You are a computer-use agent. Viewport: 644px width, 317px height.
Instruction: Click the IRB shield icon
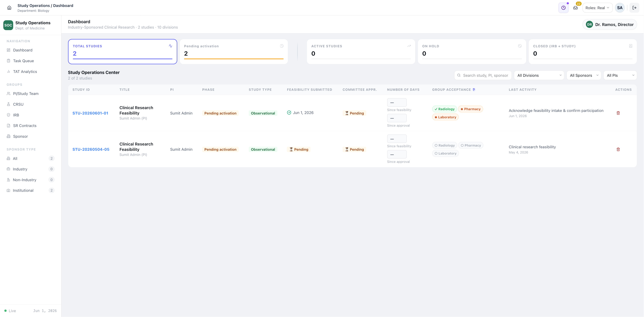(8, 115)
